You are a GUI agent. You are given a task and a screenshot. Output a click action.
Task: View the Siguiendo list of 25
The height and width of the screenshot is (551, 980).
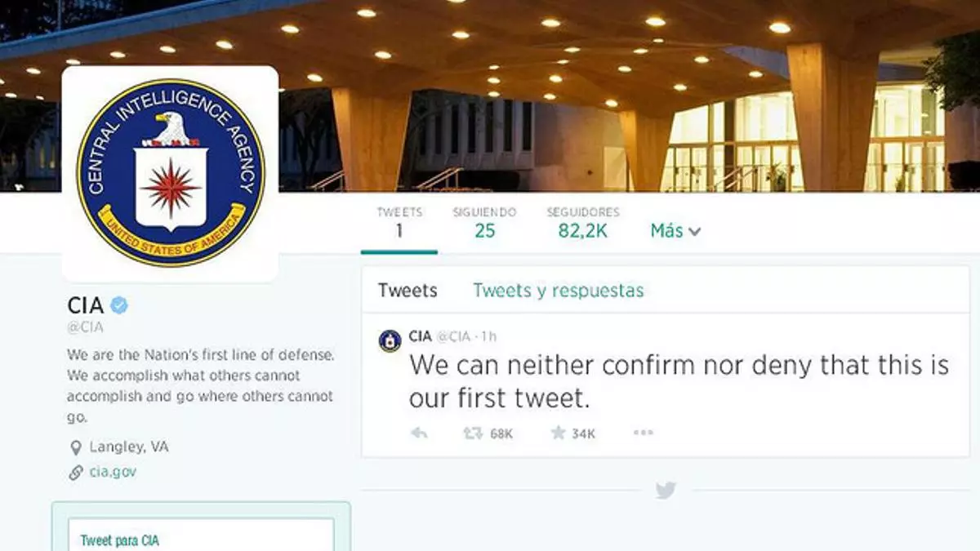pos(485,223)
